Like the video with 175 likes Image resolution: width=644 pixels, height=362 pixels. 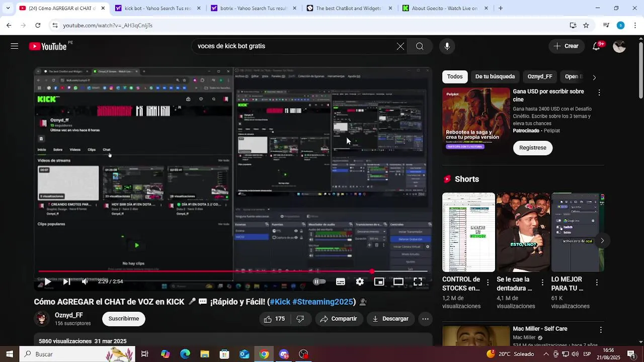pyautogui.click(x=274, y=319)
